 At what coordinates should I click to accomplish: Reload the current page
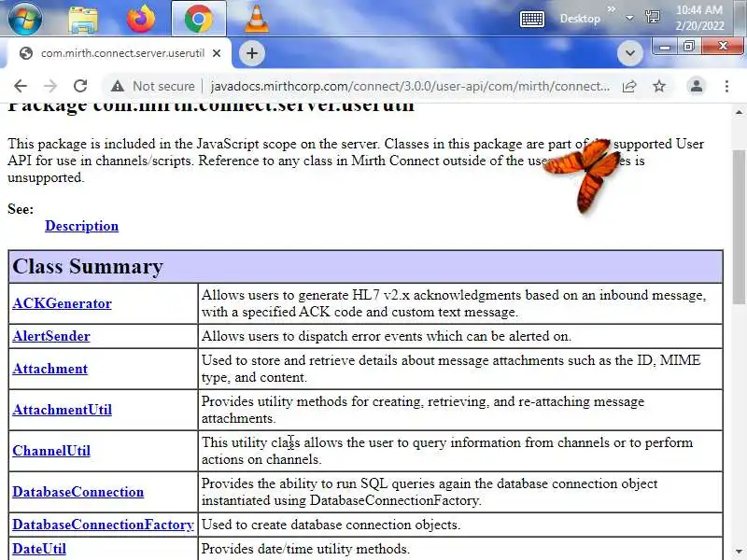80,86
